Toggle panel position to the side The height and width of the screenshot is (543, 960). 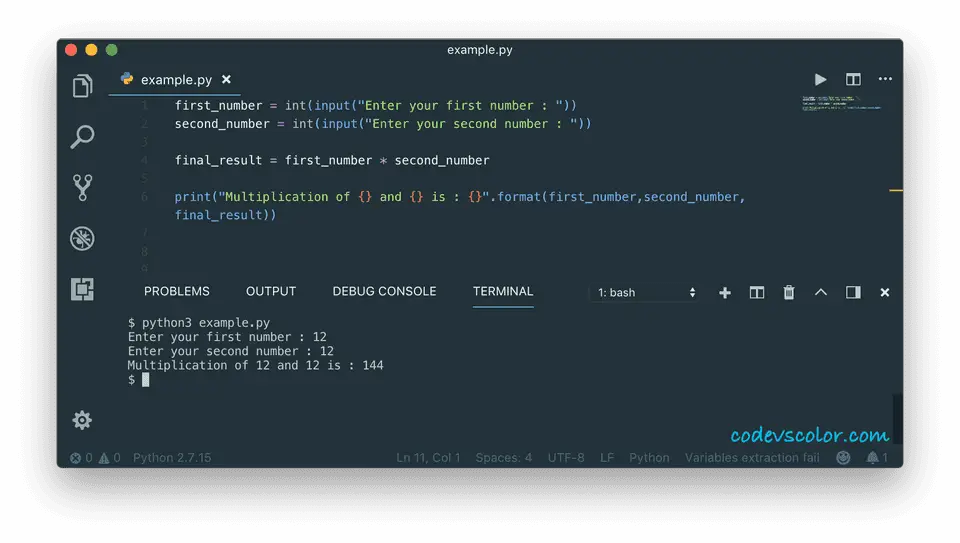[853, 292]
